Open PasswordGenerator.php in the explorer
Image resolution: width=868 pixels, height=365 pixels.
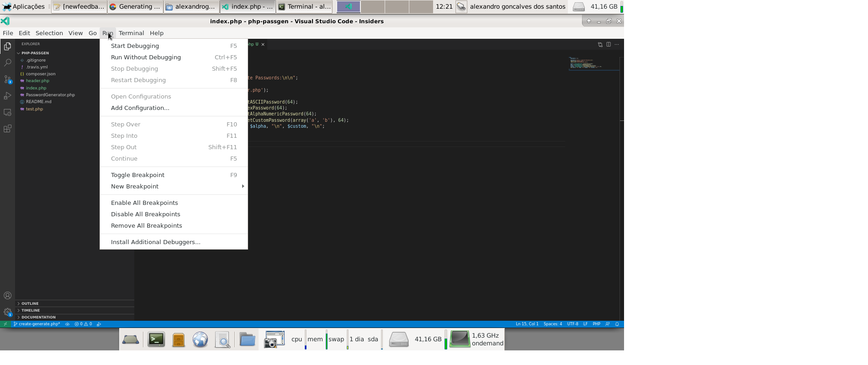pos(50,95)
